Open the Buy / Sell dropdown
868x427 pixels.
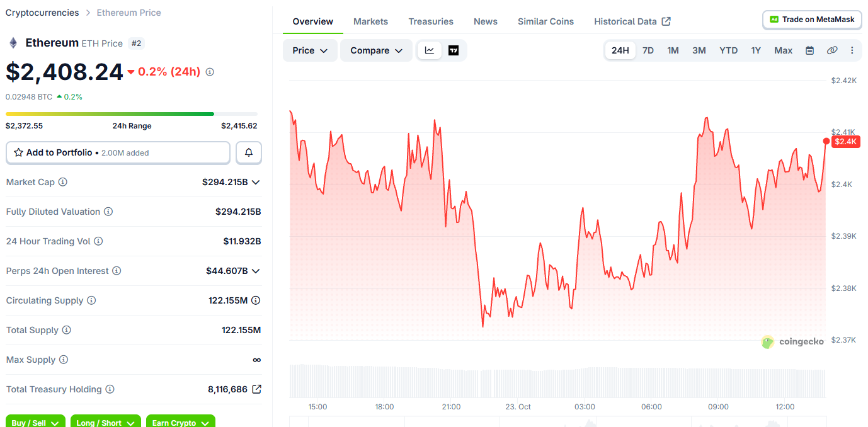tap(35, 421)
